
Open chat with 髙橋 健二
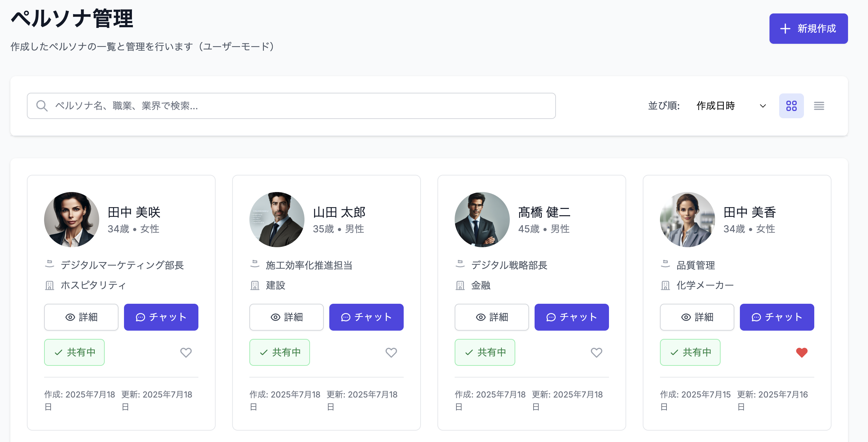[571, 317]
